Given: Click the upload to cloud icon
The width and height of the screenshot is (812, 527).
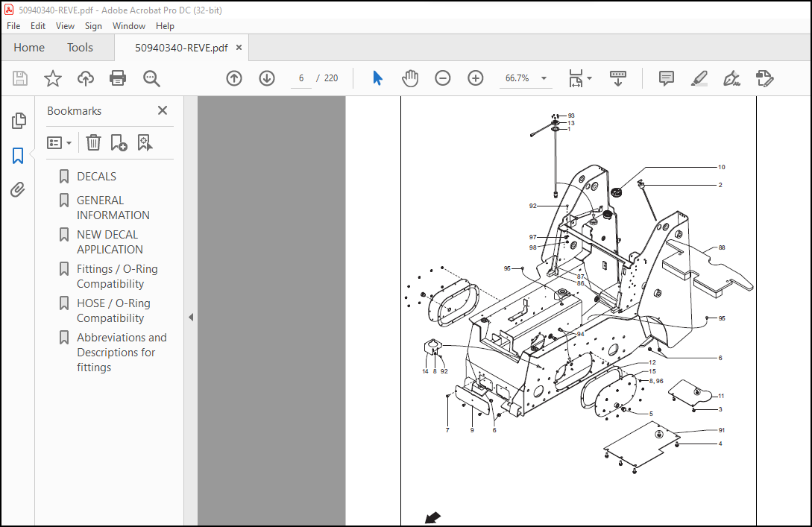Looking at the screenshot, I should (x=86, y=78).
